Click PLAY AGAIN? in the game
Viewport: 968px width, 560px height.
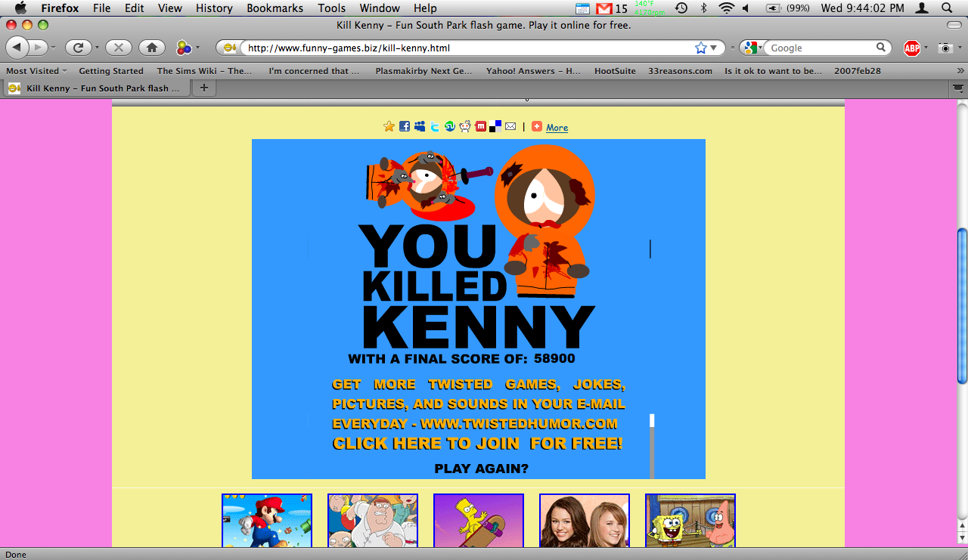click(482, 469)
